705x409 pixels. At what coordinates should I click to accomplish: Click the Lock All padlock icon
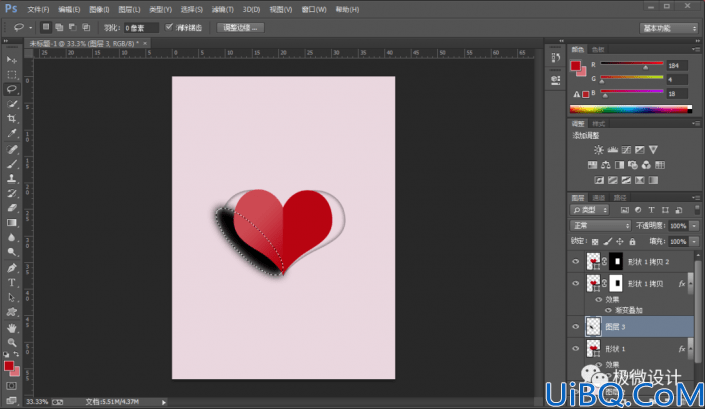[633, 241]
